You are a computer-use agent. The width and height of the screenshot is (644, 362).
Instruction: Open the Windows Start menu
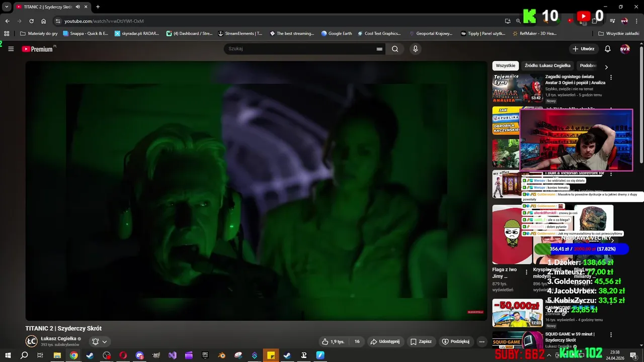8,355
